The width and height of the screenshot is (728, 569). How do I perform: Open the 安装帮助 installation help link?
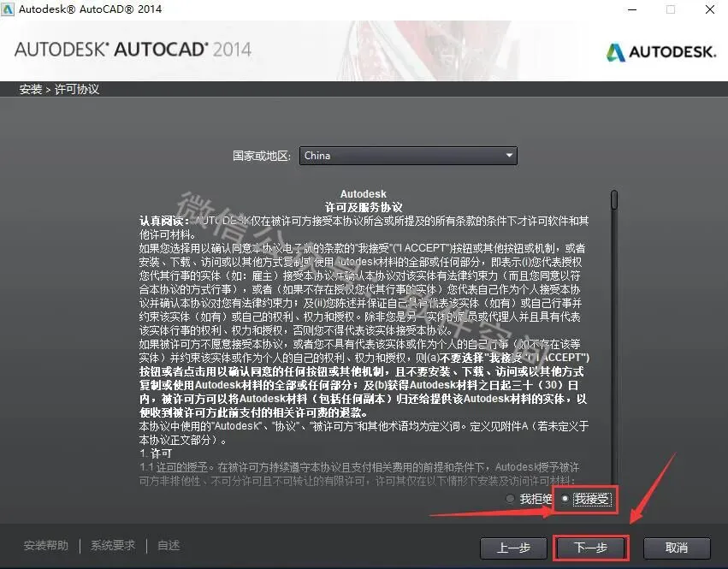click(46, 545)
